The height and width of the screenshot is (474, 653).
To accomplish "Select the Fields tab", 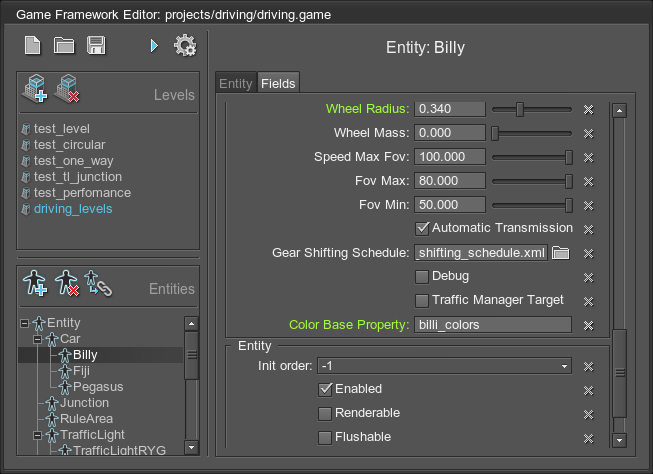I will click(278, 83).
